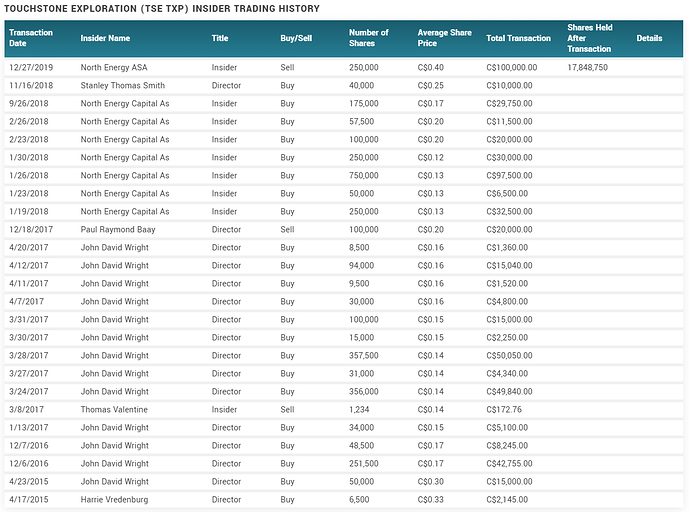
Task: Click the Details column header
Action: [x=649, y=38]
